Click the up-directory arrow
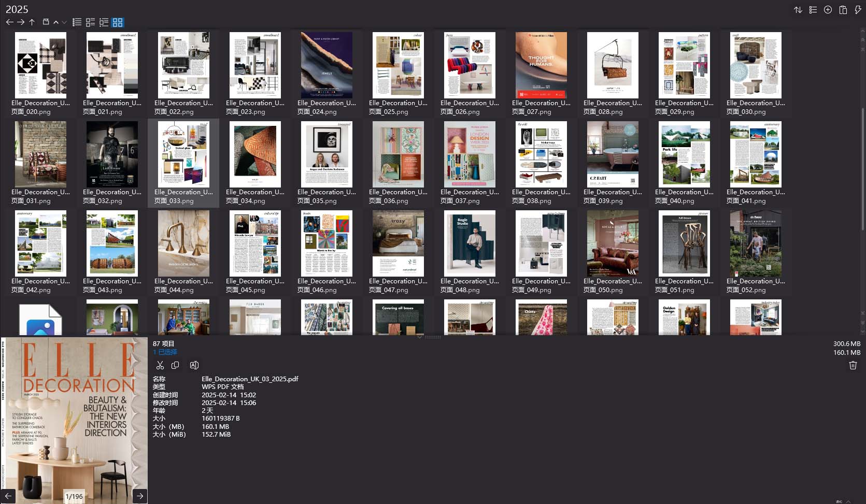 (32, 22)
